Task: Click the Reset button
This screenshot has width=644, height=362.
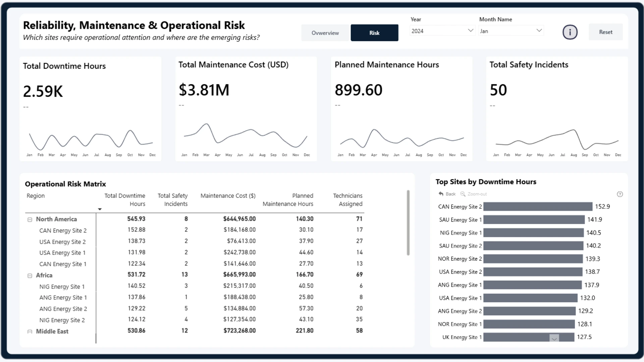Action: (x=606, y=32)
